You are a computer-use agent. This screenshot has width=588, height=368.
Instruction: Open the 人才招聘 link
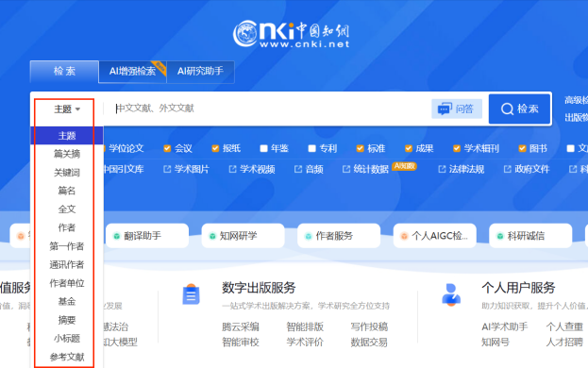click(564, 343)
